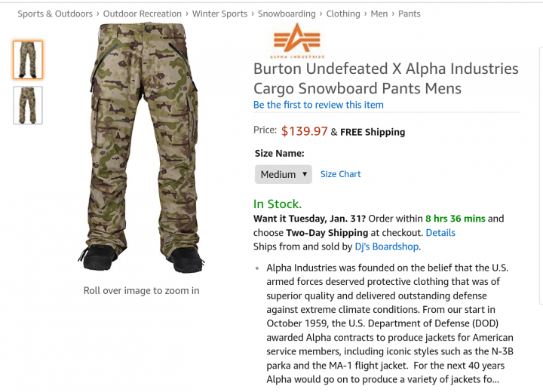Click 'Be the first to review this item'

[318, 105]
